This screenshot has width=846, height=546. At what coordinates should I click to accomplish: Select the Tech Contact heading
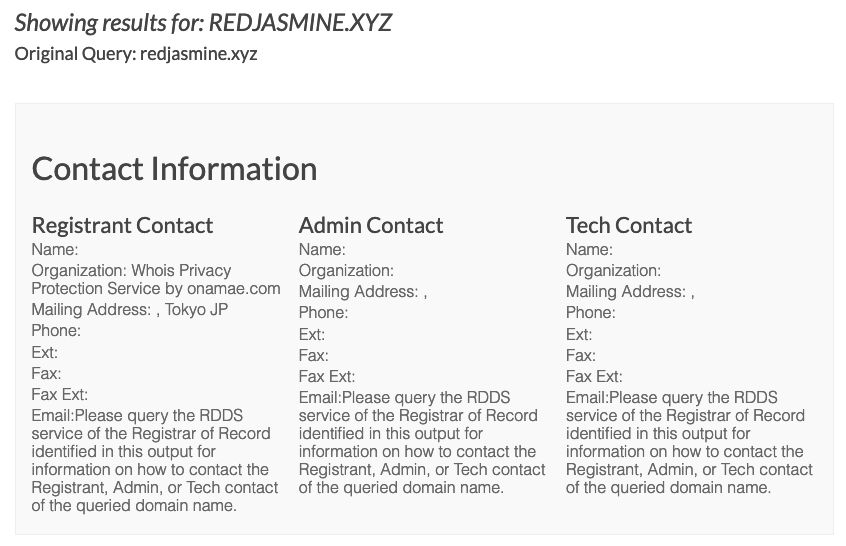(629, 225)
